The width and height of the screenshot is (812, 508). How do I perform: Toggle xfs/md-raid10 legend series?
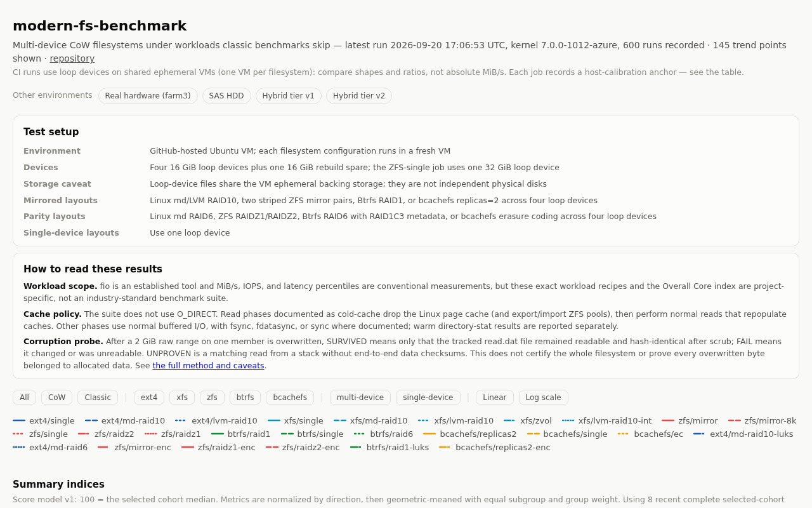tap(370, 420)
